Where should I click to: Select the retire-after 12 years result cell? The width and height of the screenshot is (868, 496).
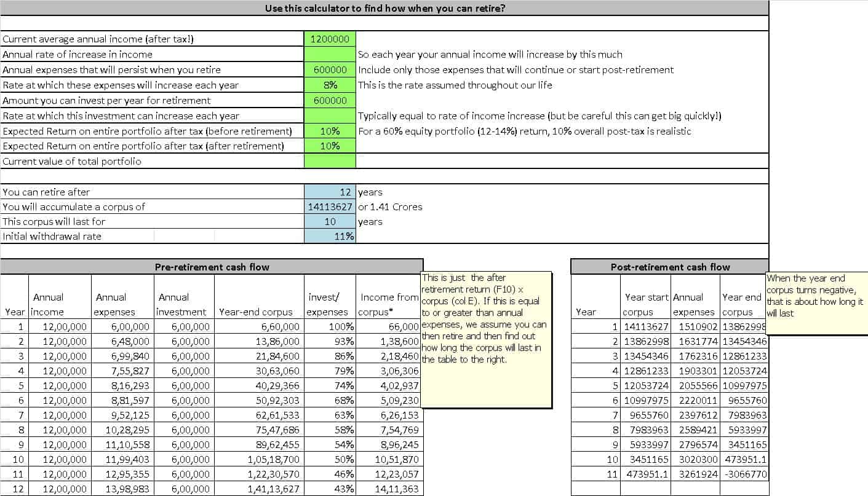330,192
